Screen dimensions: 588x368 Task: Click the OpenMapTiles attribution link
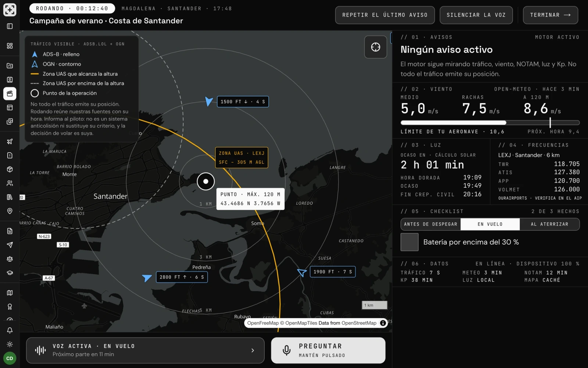[301, 323]
